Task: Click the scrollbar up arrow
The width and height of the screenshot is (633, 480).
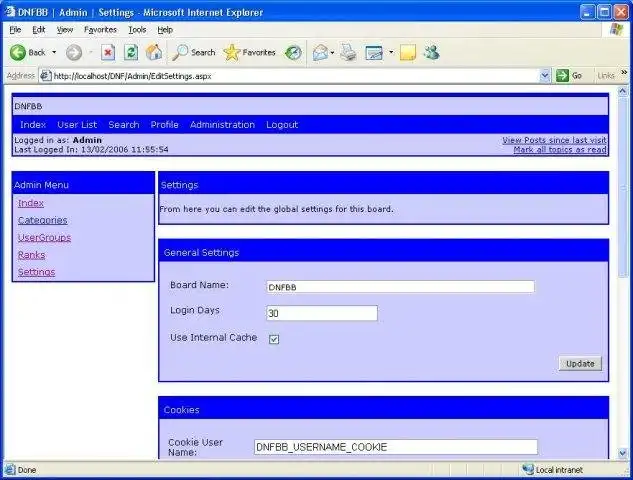Action: 623,91
